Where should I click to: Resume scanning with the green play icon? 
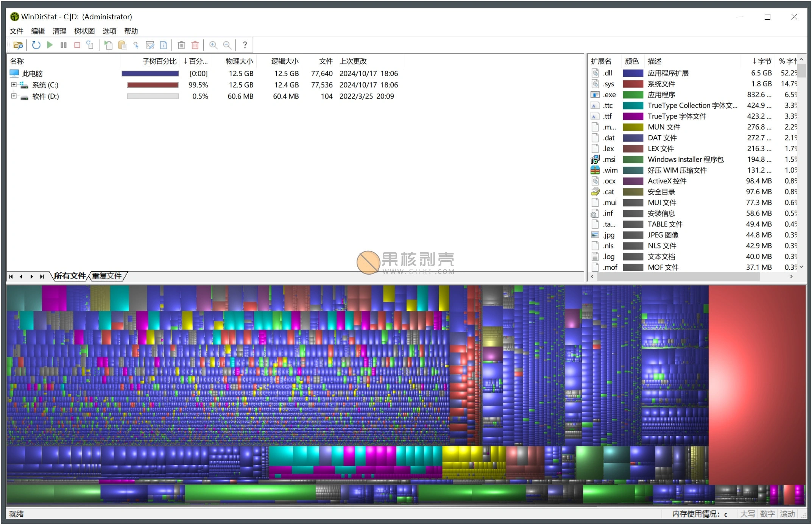50,45
